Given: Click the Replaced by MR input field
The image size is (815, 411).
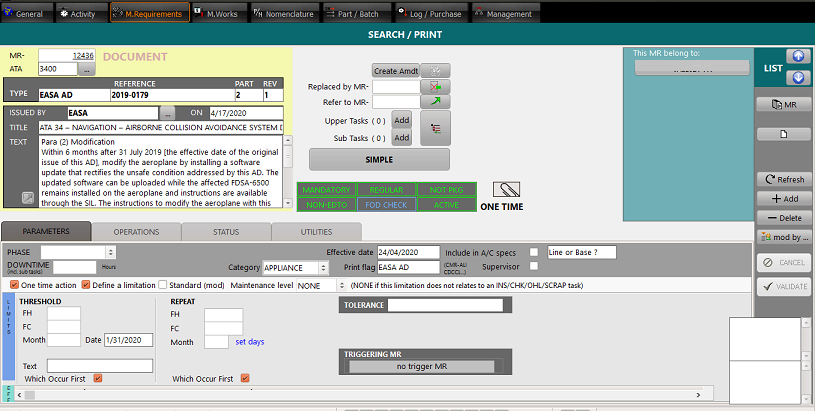Looking at the screenshot, I should point(396,87).
